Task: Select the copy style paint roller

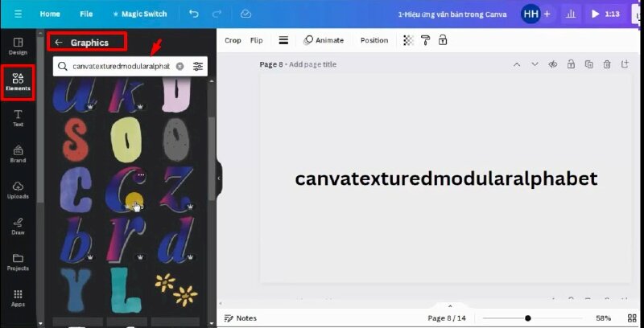Action: pyautogui.click(x=426, y=40)
